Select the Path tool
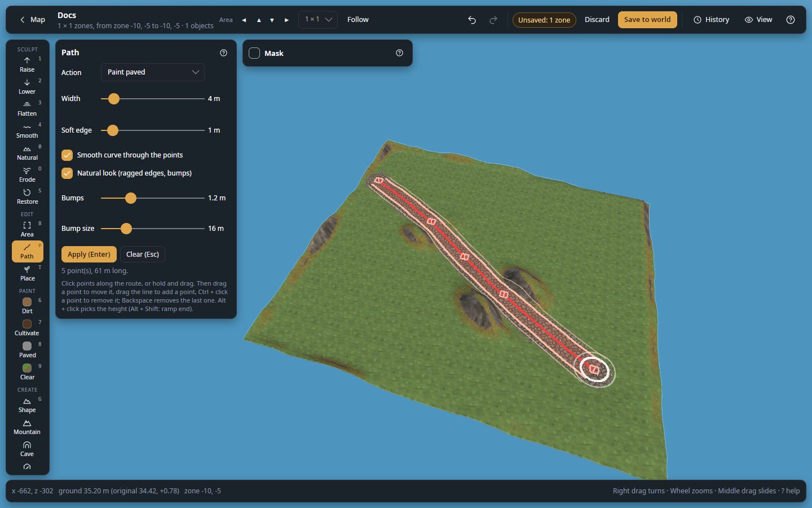The height and width of the screenshot is (508, 812). pyautogui.click(x=27, y=251)
